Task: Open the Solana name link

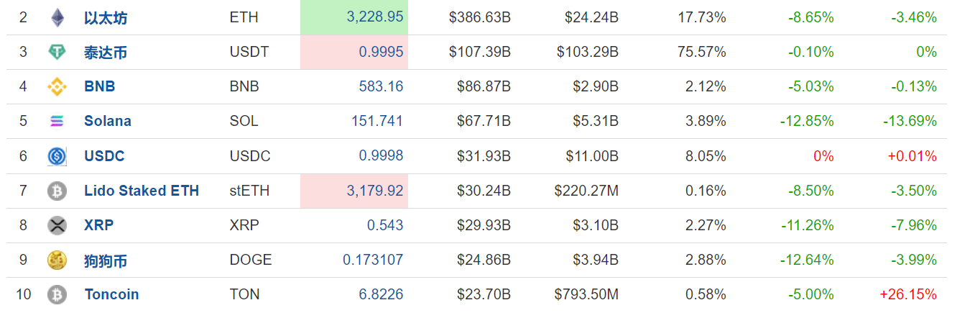Action: pyautogui.click(x=108, y=121)
